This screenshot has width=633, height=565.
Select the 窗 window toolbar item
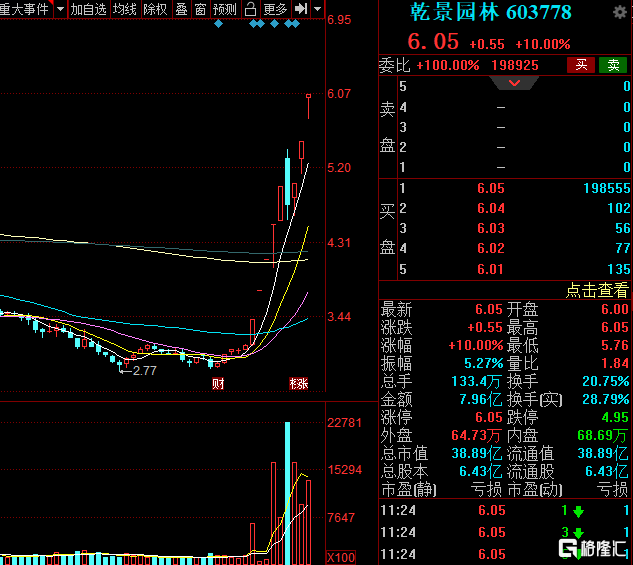point(201,9)
